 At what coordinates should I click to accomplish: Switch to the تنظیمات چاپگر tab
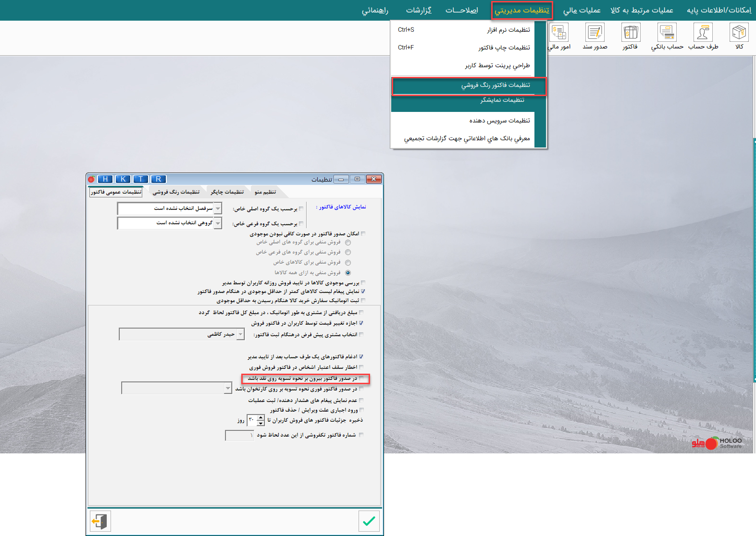[x=227, y=192]
